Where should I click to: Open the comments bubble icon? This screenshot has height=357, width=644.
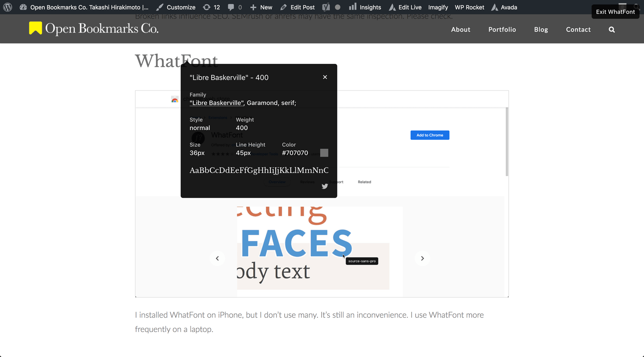click(x=231, y=7)
